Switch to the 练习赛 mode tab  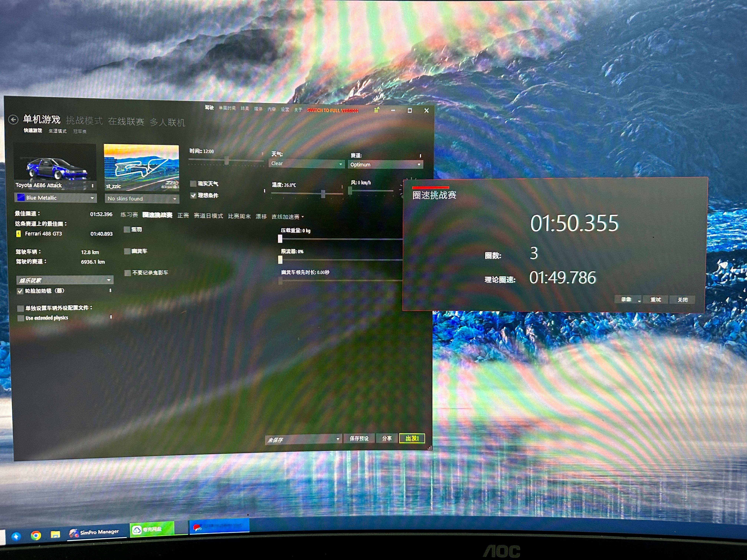coord(129,215)
